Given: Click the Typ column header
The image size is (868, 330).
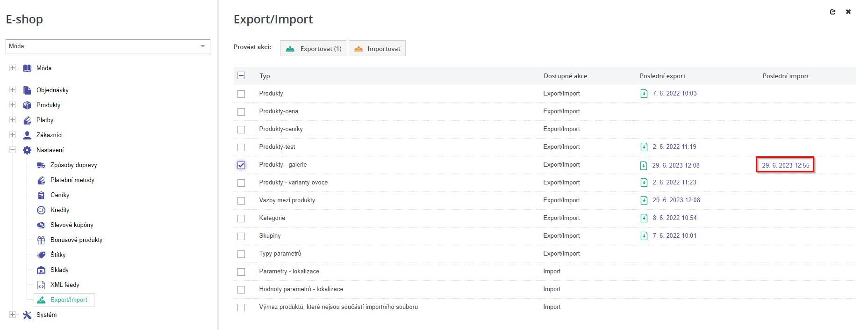Looking at the screenshot, I should [x=265, y=76].
